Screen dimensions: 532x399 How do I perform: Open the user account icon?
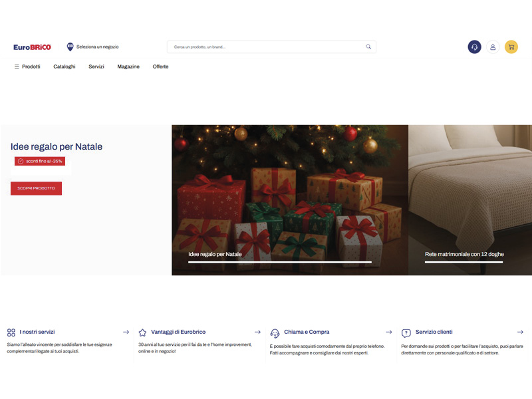[x=493, y=47]
